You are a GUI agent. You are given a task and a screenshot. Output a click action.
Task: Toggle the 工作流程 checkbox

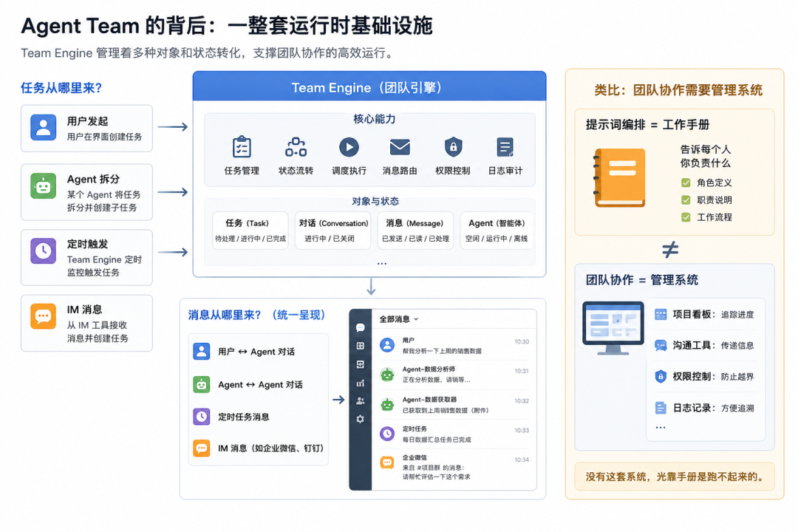pyautogui.click(x=686, y=217)
